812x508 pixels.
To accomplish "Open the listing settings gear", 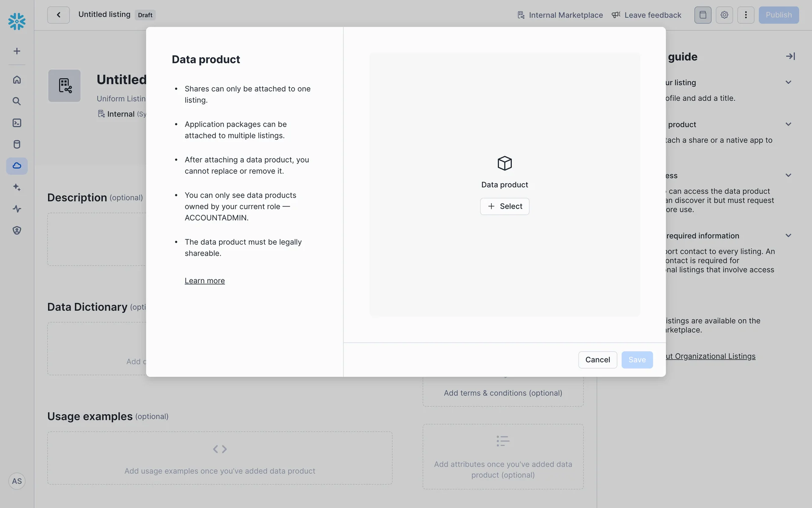I will tap(724, 15).
